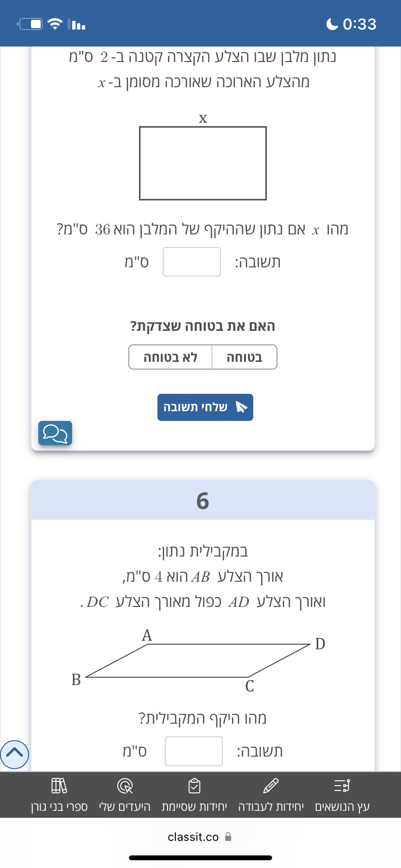Submit answer with 'שלחי תשובה' button

tap(205, 407)
